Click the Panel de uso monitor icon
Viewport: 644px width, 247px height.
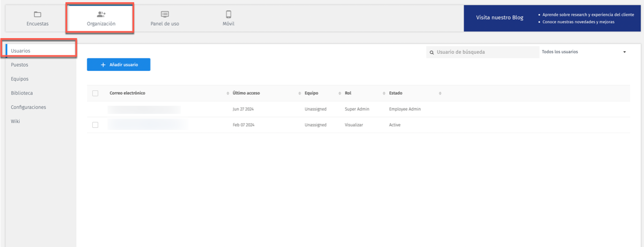click(165, 14)
